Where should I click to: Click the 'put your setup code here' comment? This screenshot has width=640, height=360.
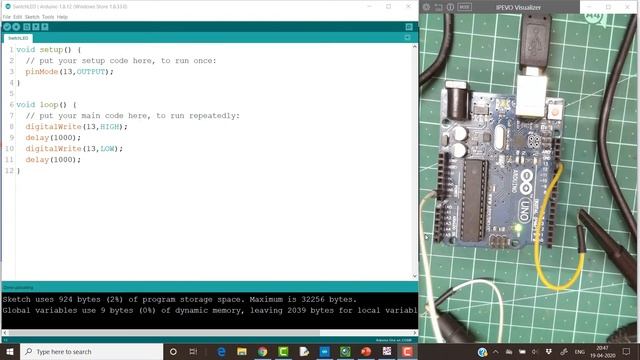point(121,60)
